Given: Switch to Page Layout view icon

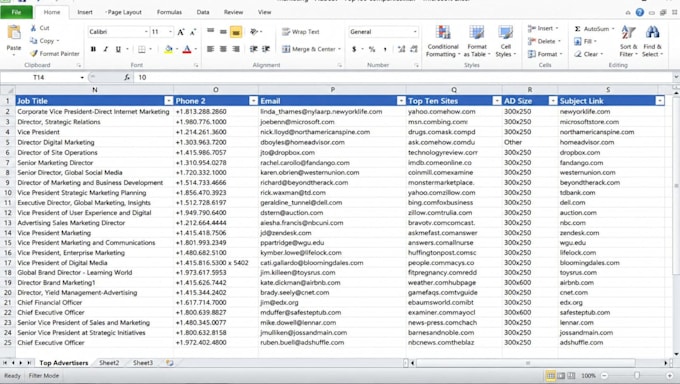Looking at the screenshot, I should (x=561, y=376).
